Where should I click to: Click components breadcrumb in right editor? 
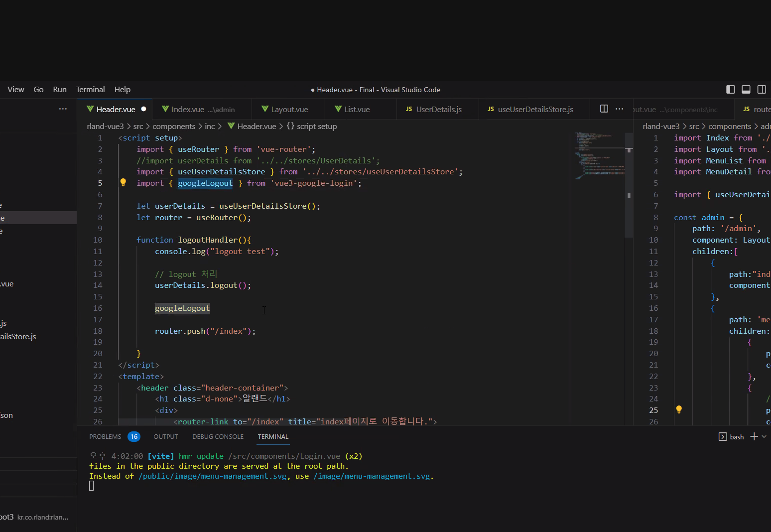point(730,126)
